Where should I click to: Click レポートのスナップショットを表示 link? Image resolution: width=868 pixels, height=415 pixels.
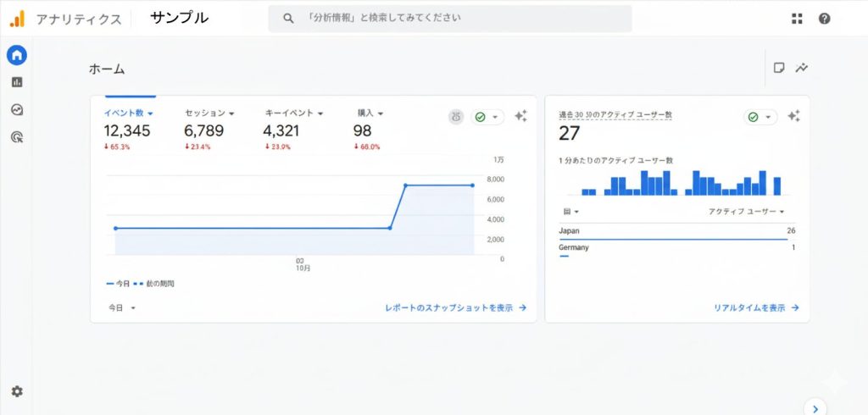point(455,308)
